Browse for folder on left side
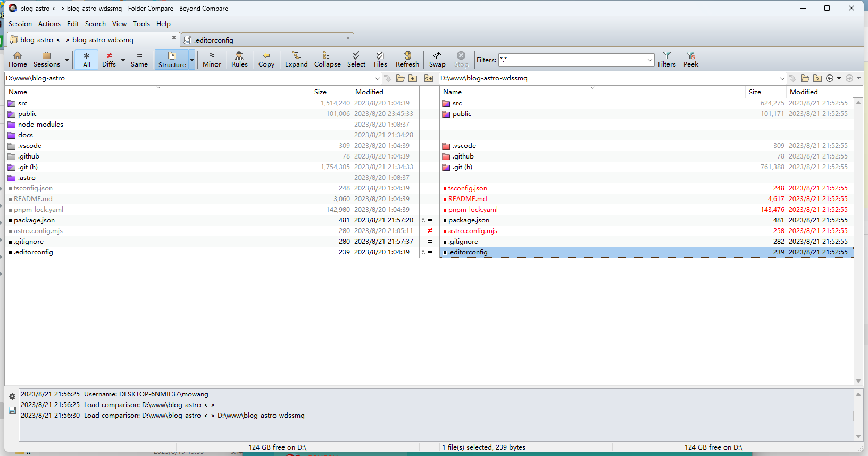This screenshot has height=456, width=868. tap(400, 78)
